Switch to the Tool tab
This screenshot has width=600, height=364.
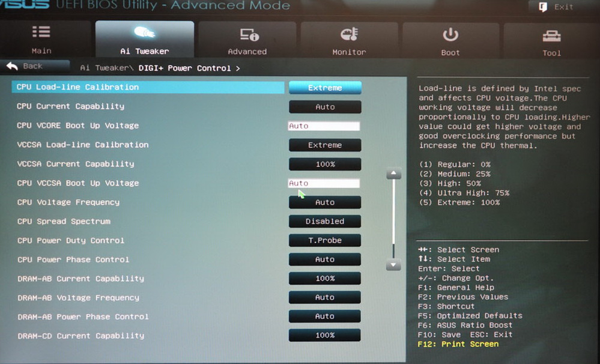(551, 41)
